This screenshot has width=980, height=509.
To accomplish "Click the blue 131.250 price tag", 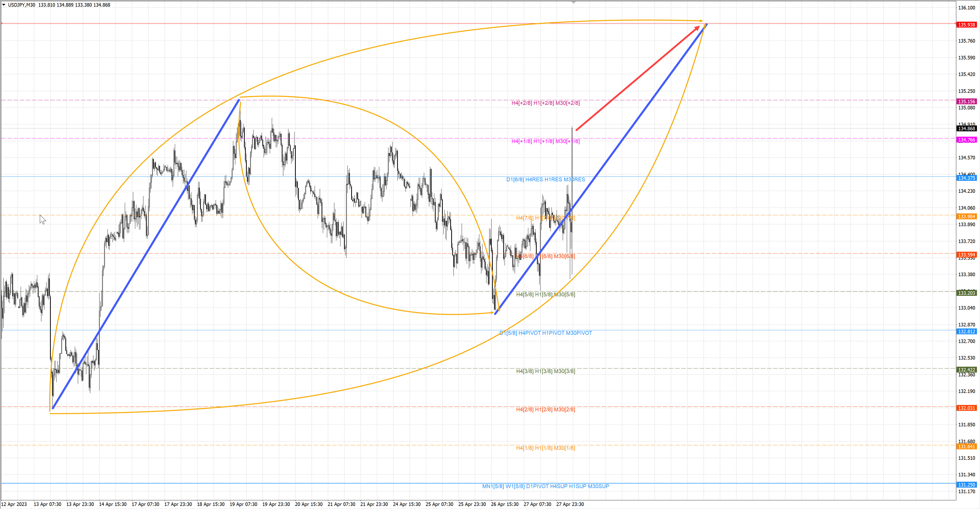I will coord(966,485).
